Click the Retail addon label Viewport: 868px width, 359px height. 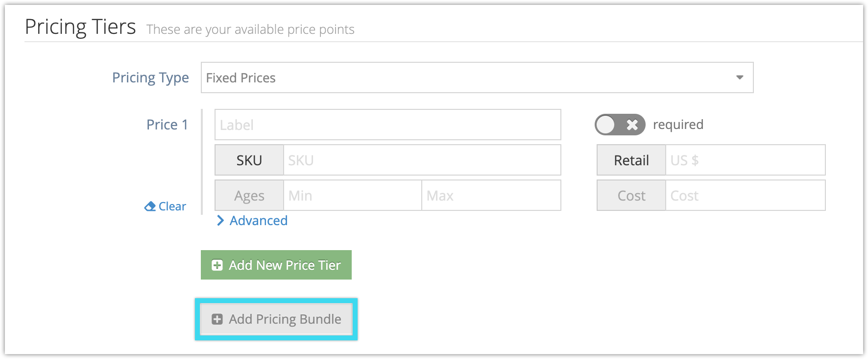click(x=631, y=160)
